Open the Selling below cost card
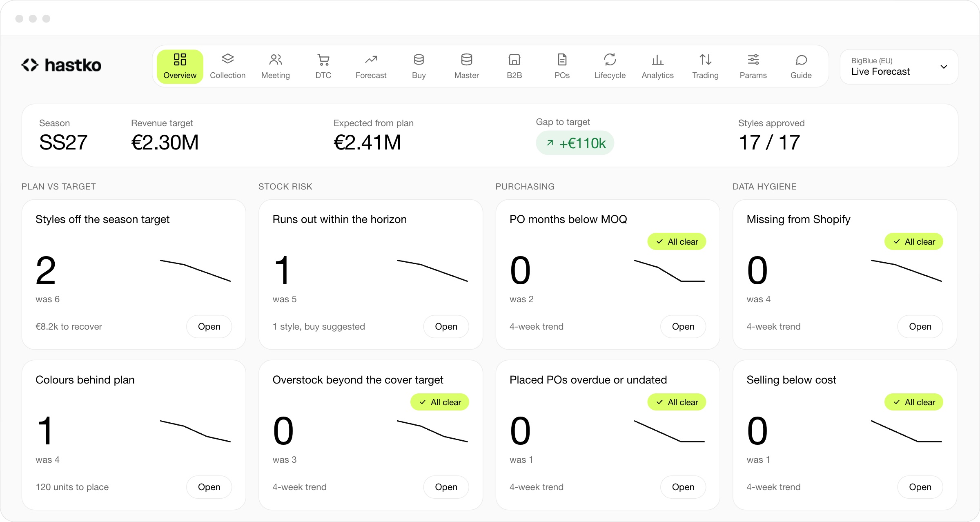The image size is (980, 522). [x=920, y=487]
